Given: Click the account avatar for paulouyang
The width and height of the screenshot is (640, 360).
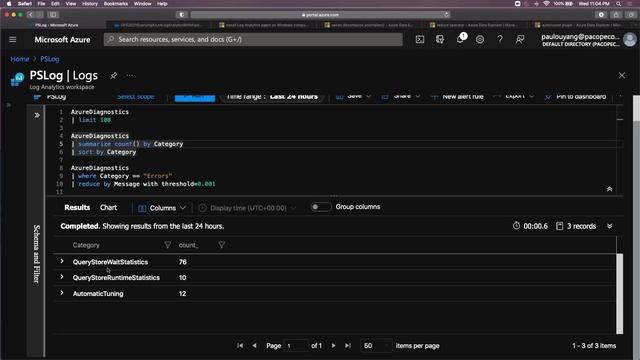Looking at the screenshot, I should point(630,40).
